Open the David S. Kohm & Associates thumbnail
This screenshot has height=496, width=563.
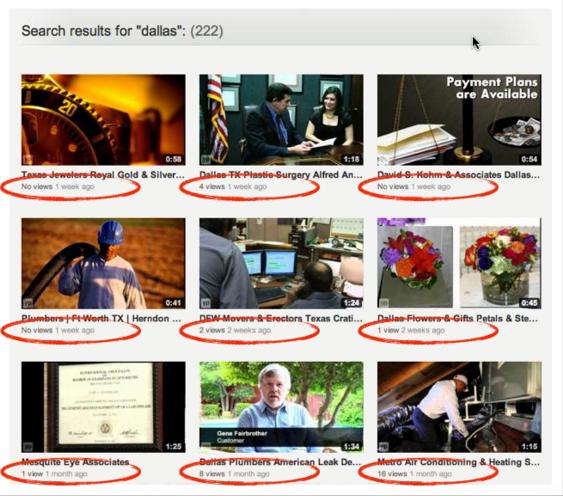tap(459, 120)
